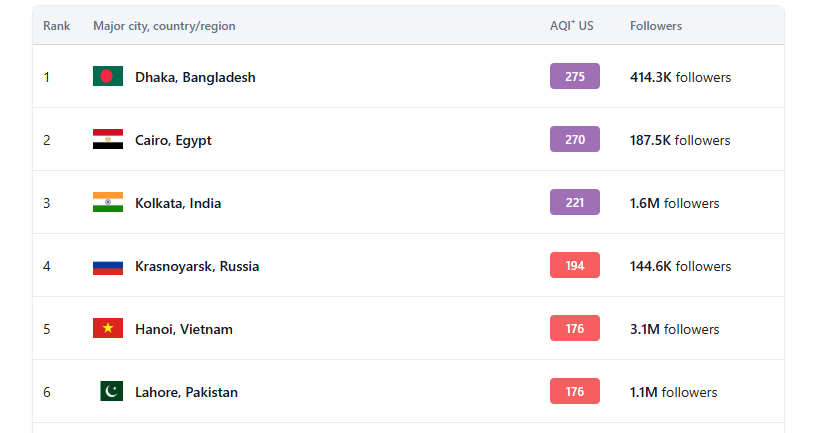Click the purple 275 AQI badge
814x433 pixels.
point(575,77)
